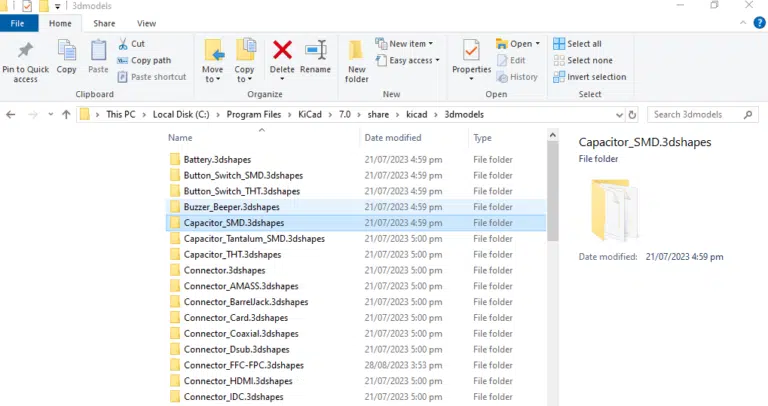Select Button_Switch_SMD.3dshapes folder
This screenshot has height=406, width=768.
pos(356,175)
